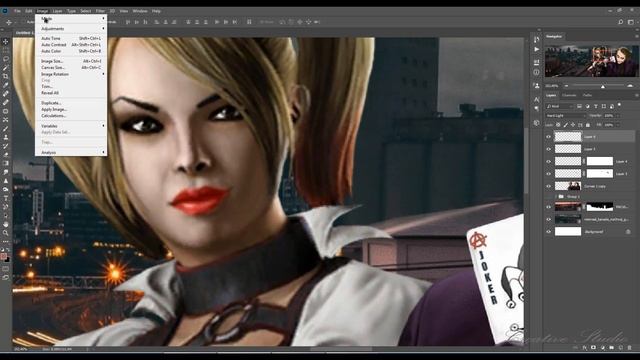Click the pixel layer filter icon
640x360 pixels.
[579, 106]
